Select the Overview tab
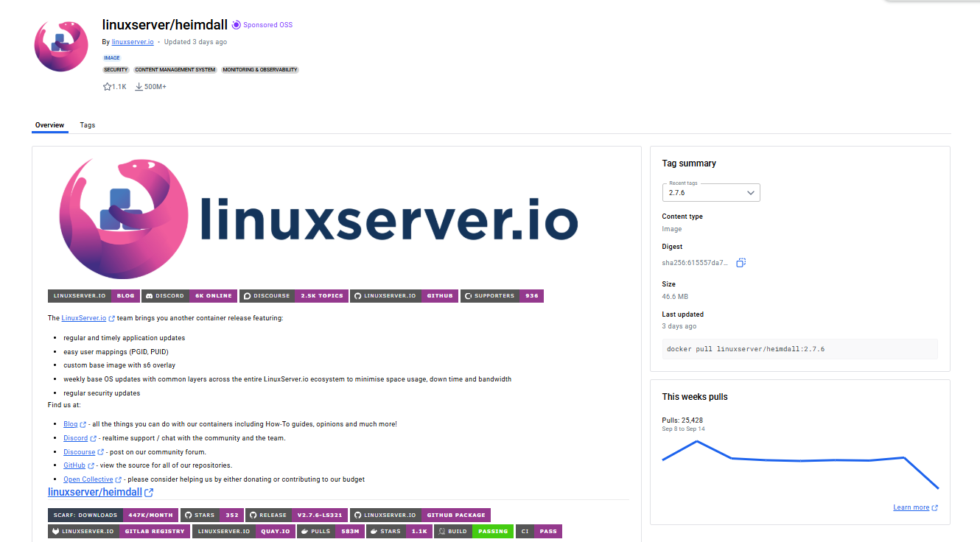This screenshot has width=980, height=542. coord(49,125)
